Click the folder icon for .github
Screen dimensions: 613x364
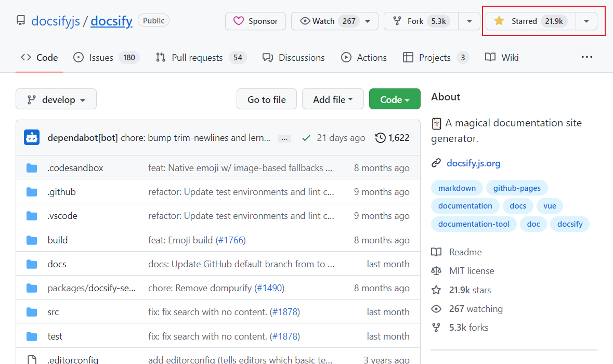click(32, 192)
